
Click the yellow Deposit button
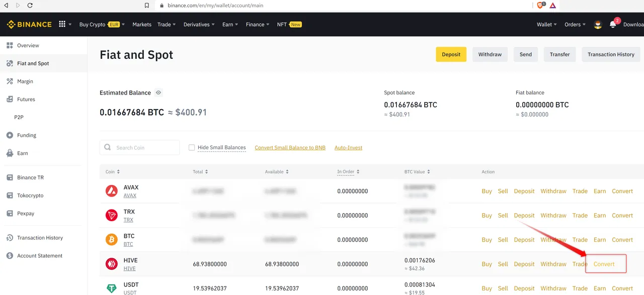point(451,54)
